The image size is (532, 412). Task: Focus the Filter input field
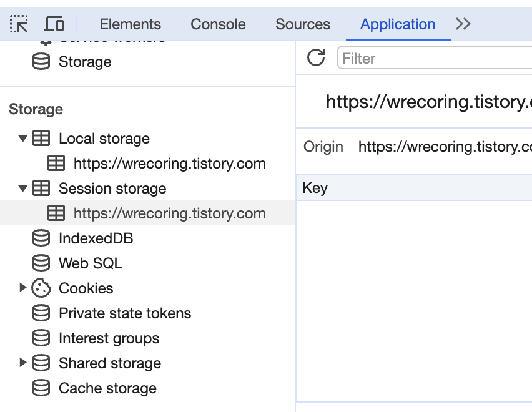click(435, 58)
